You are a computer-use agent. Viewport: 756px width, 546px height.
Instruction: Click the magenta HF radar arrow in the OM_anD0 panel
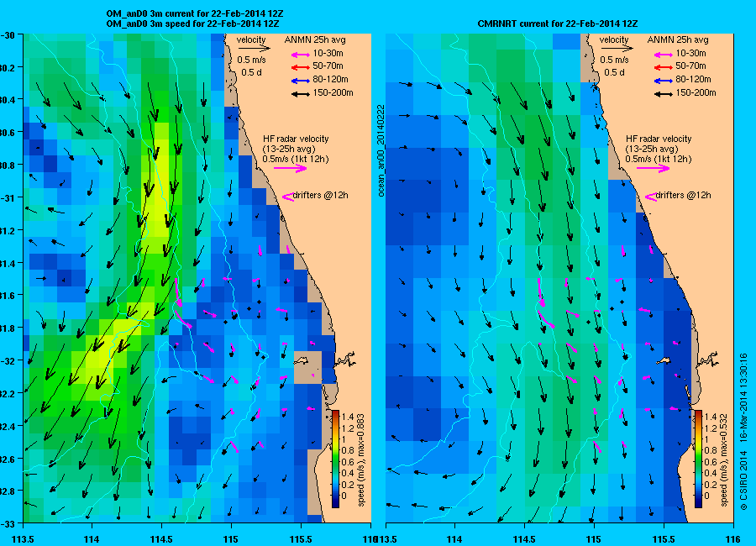[291, 168]
